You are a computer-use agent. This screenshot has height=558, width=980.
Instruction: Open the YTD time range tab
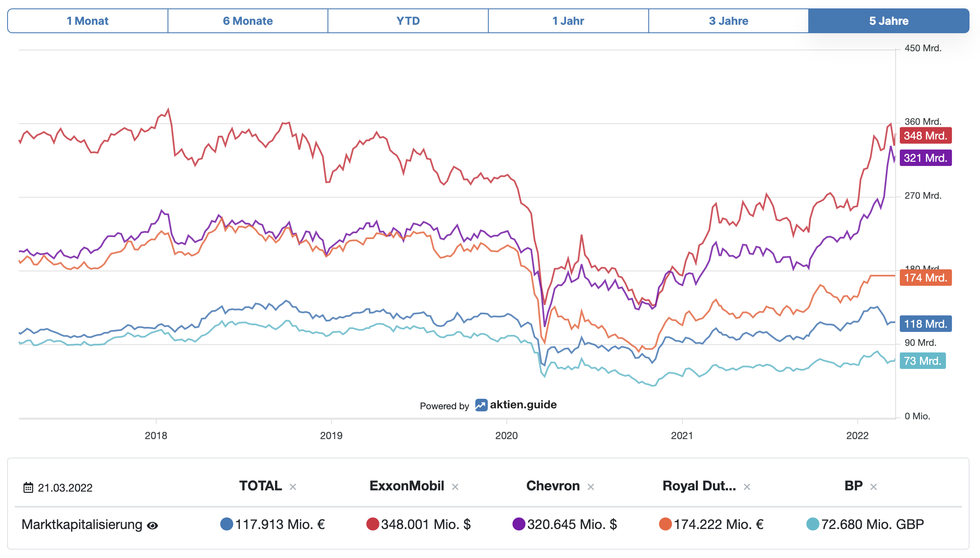coord(408,21)
